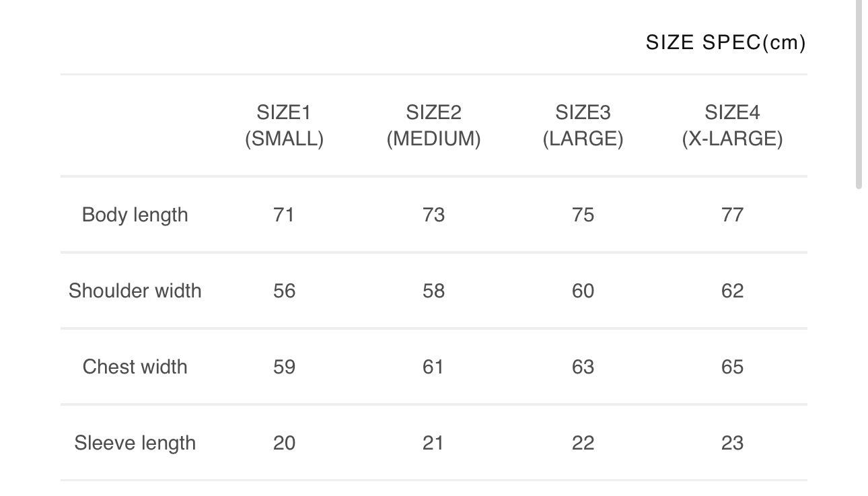Screen dimensions: 868x496
Task: Select the Large shoulder width value 60
Action: tap(583, 291)
